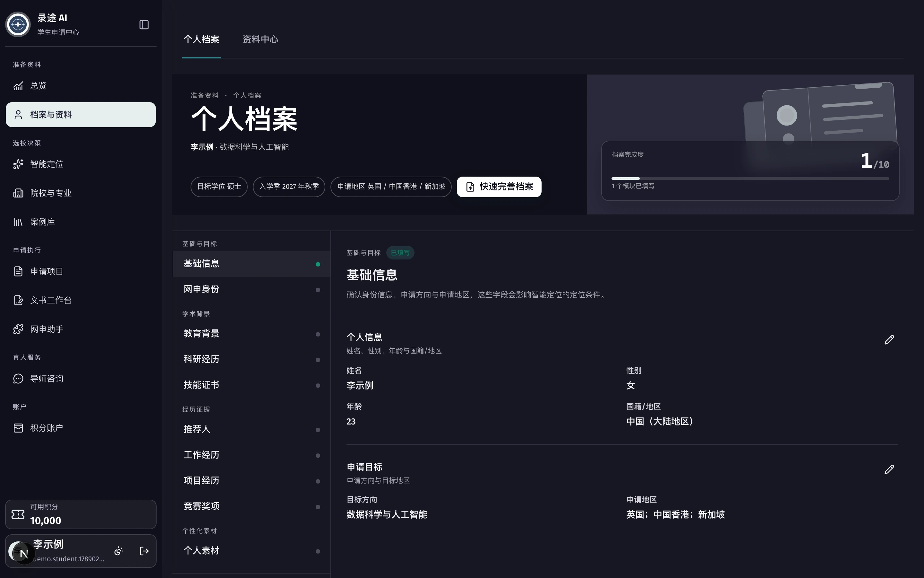Go to 院校与专业 building icon

81,193
